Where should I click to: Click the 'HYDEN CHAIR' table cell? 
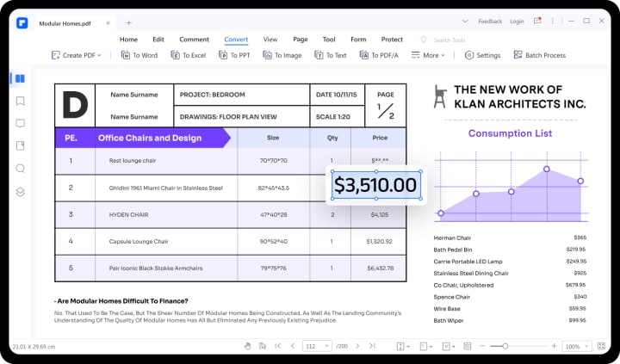coord(166,214)
